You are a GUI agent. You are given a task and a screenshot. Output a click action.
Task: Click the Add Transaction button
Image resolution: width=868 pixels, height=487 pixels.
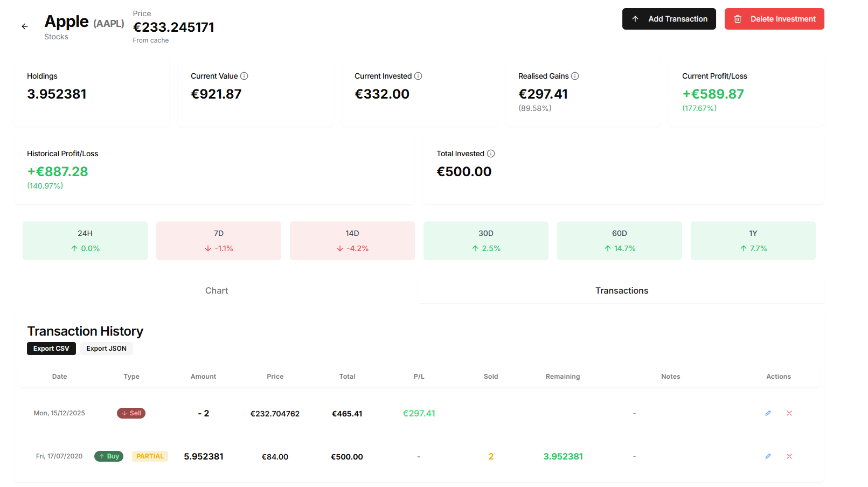click(669, 19)
